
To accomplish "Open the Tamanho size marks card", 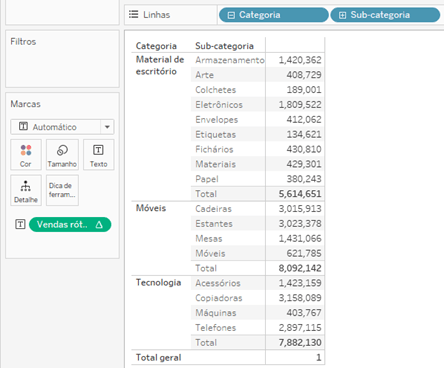I will tap(62, 155).
